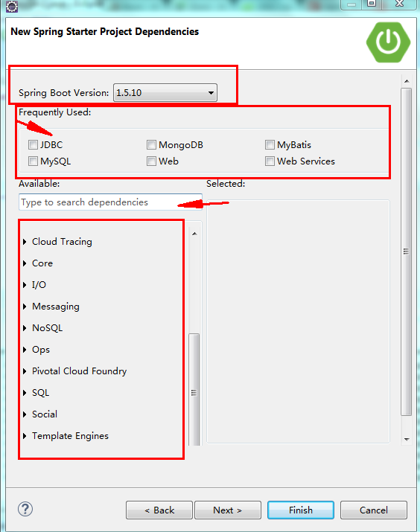
Task: Click Finish to create project
Action: pos(301,510)
